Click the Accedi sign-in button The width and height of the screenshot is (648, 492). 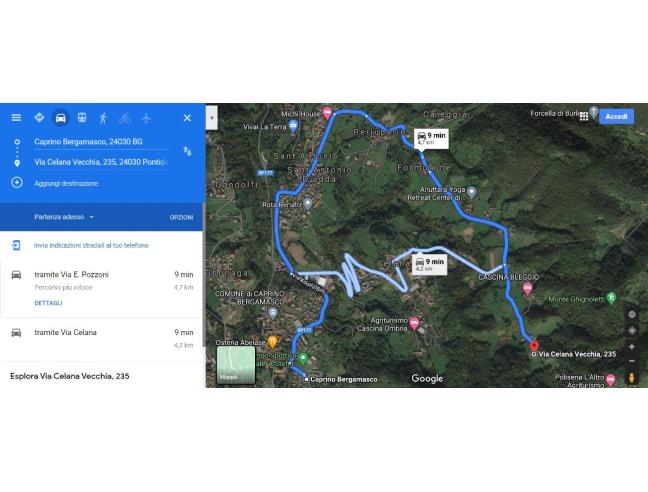point(616,116)
